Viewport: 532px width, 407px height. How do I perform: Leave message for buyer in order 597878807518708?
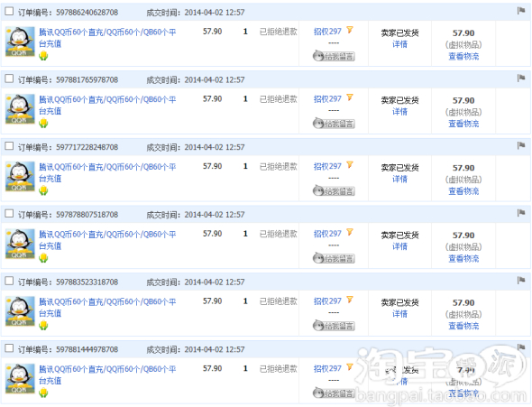pos(334,258)
